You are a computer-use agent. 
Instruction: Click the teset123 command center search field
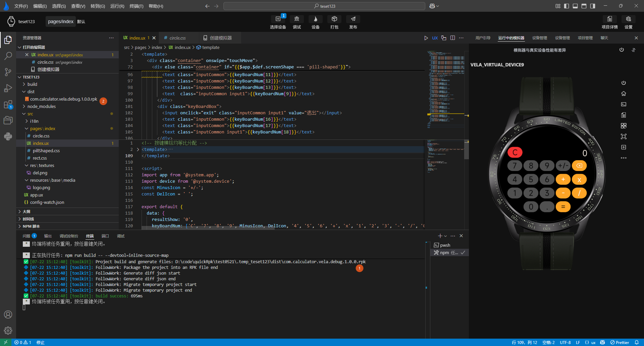(324, 6)
